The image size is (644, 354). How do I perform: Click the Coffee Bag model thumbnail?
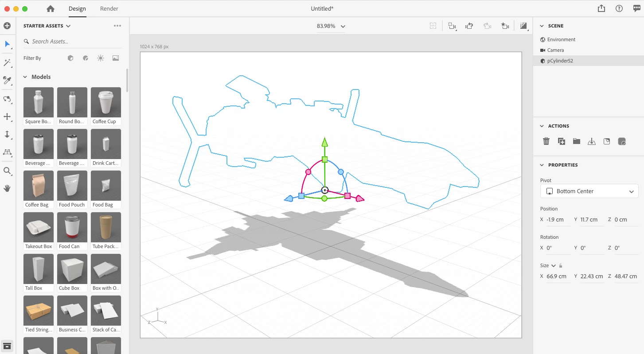(39, 186)
